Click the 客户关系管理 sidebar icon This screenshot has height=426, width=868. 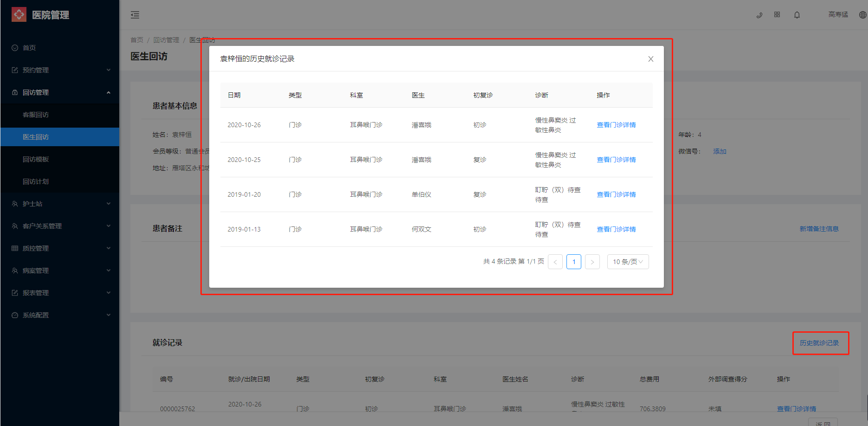(15, 226)
